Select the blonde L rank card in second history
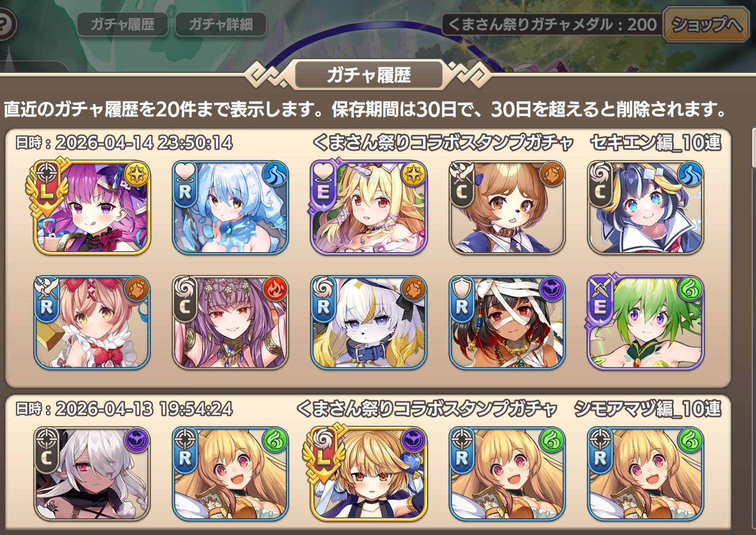This screenshot has height=535, width=756. tap(368, 474)
